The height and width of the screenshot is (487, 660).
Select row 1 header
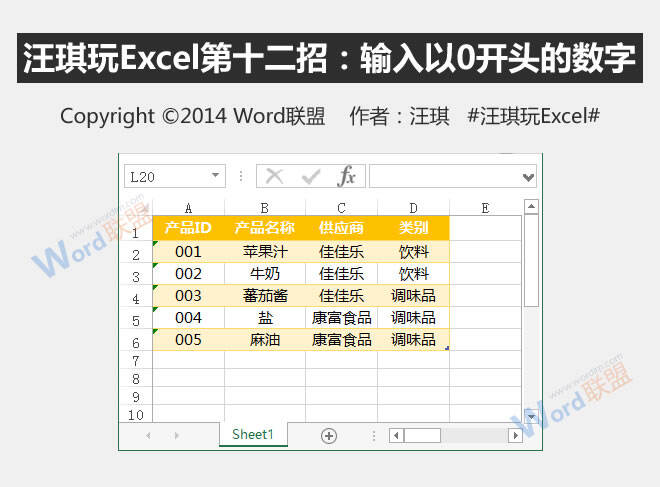[136, 229]
